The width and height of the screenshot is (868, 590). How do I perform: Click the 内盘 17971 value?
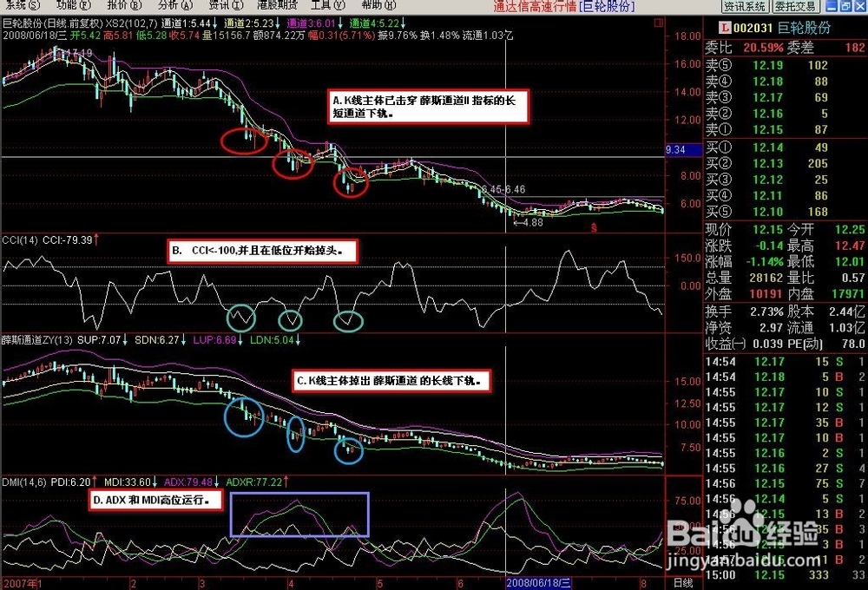coord(847,294)
